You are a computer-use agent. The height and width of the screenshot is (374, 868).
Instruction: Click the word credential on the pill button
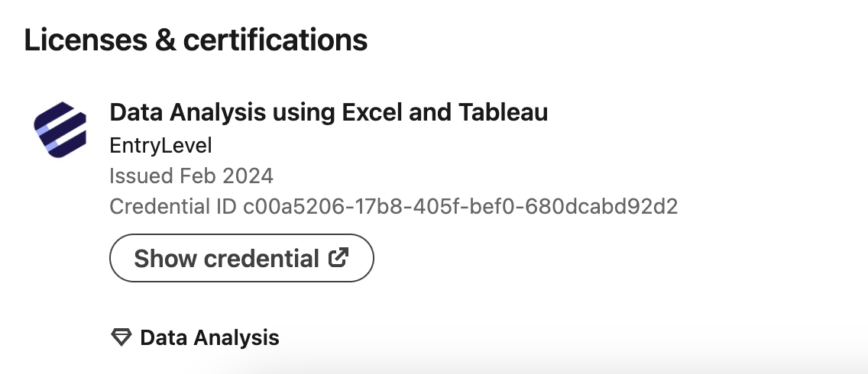(261, 259)
